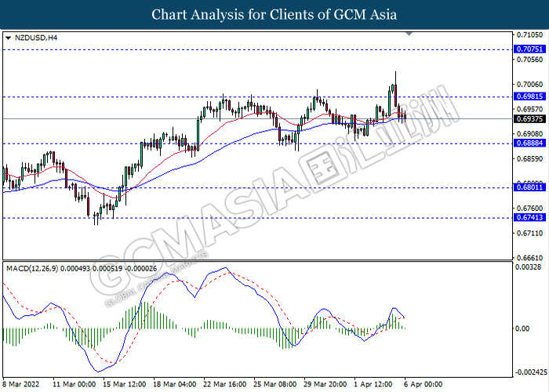Click the 11 Mar 00:00 time label
The width and height of the screenshot is (549, 392).
[x=75, y=384]
